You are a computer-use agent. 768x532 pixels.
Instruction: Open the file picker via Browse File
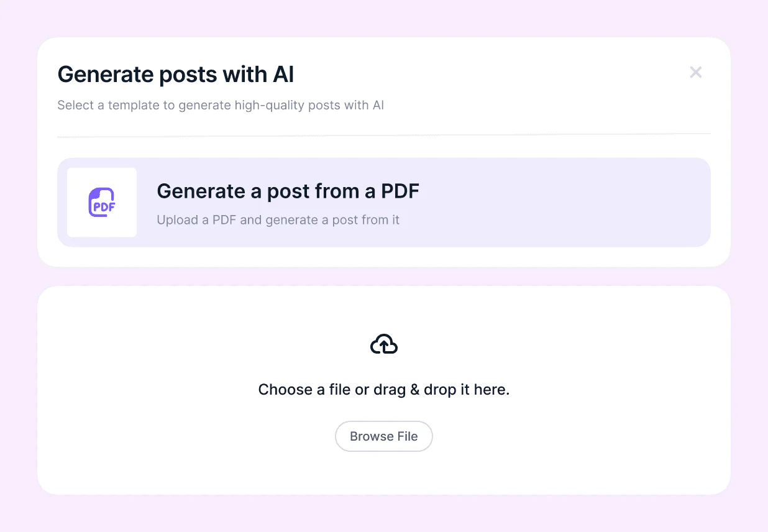coord(383,436)
